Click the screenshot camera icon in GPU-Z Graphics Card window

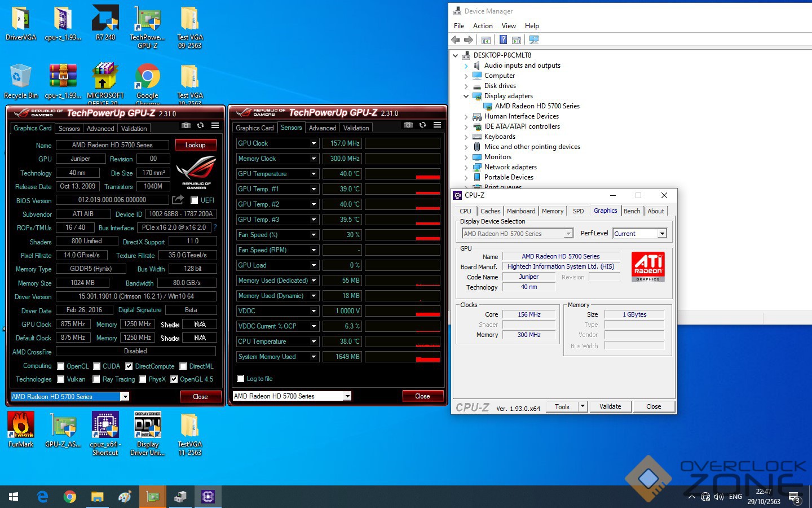[186, 125]
